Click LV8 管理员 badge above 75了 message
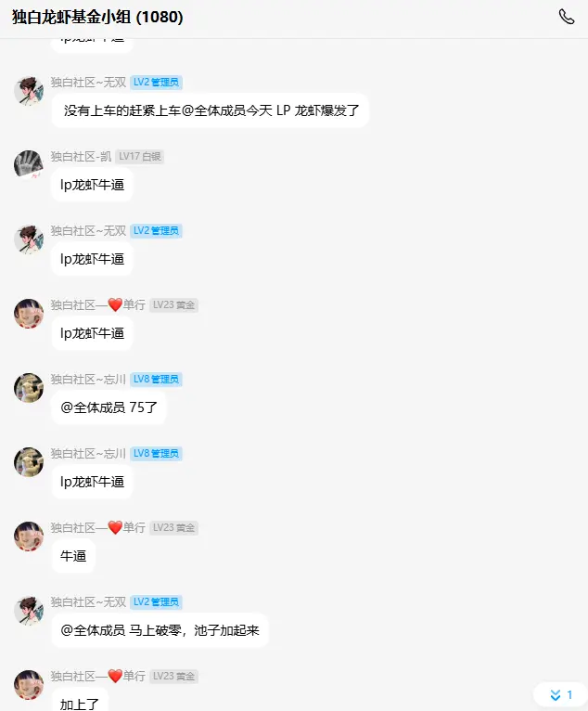This screenshot has width=588, height=711. pyautogui.click(x=156, y=379)
